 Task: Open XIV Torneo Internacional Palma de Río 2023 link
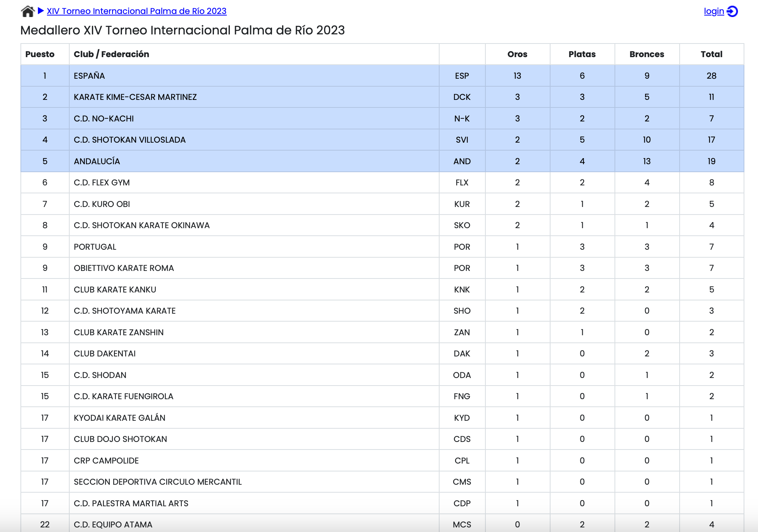(137, 11)
